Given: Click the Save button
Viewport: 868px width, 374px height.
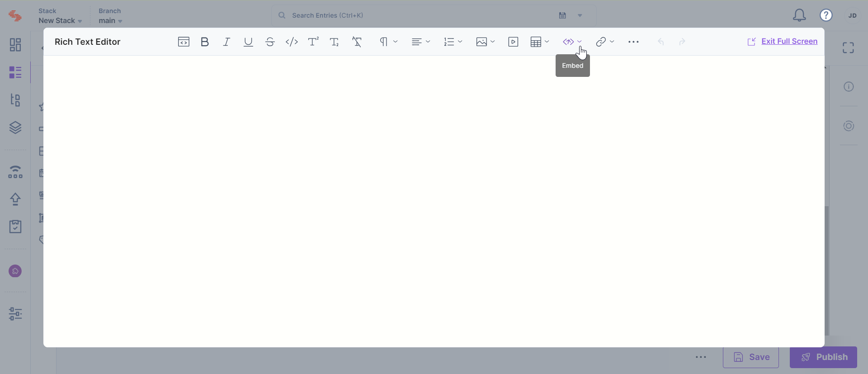Looking at the screenshot, I should tap(751, 357).
